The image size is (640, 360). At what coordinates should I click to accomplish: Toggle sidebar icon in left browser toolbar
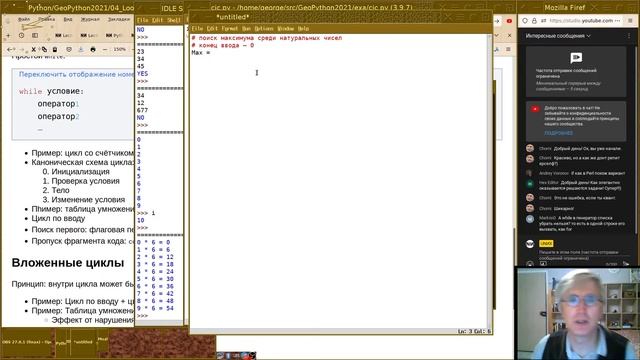(x=35, y=36)
